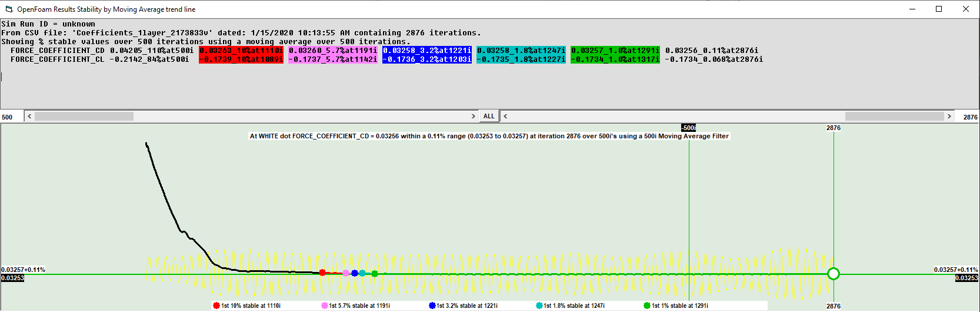Viewport: 980px width, 312px height.
Task: Click legend entry '1st 1% stable at 1291i'
Action: point(676,306)
